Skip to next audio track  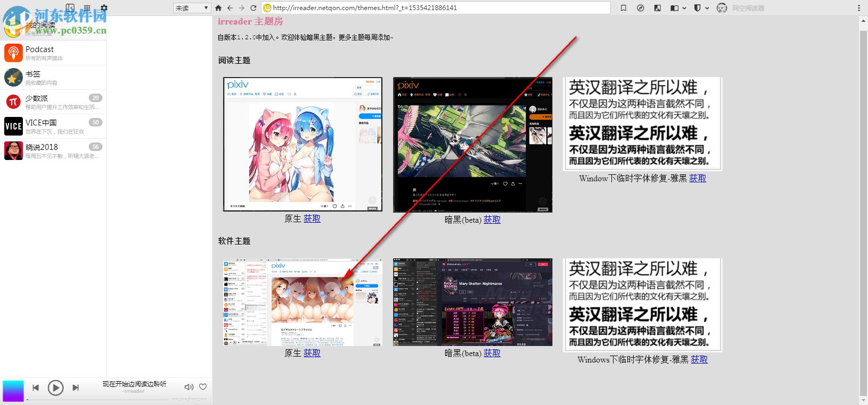[x=75, y=388]
